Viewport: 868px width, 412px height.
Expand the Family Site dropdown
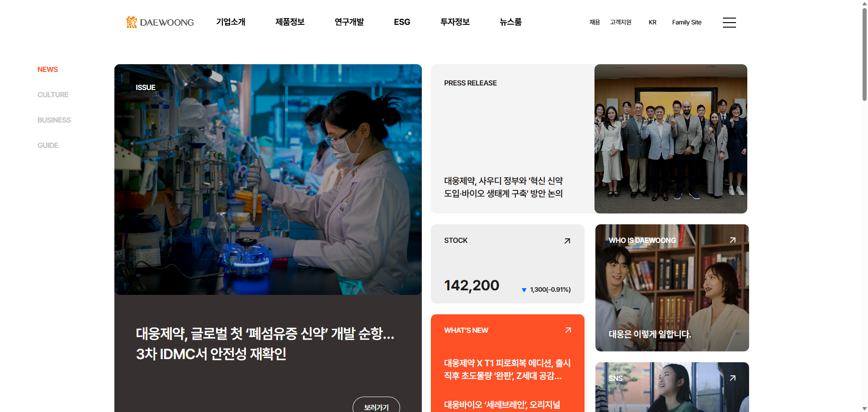(x=687, y=22)
